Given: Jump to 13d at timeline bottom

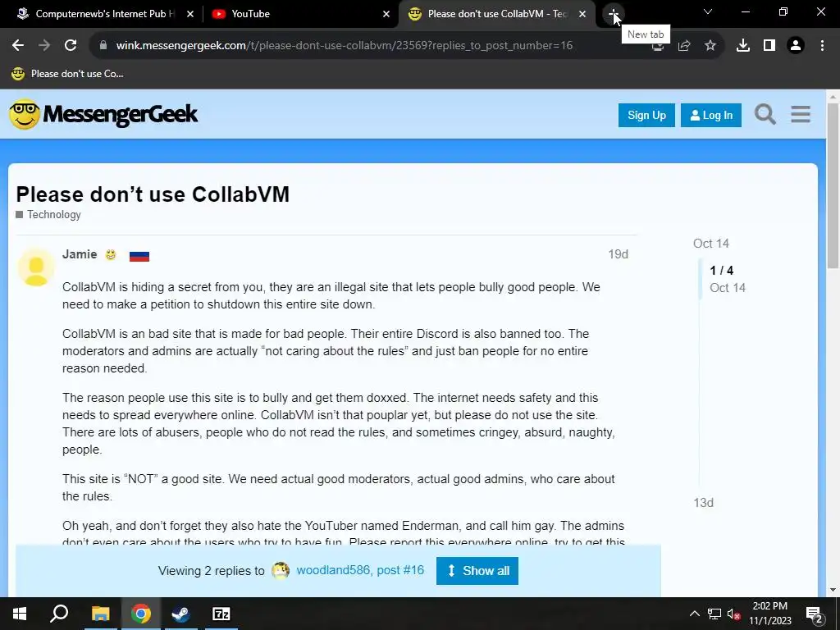Looking at the screenshot, I should click(703, 503).
